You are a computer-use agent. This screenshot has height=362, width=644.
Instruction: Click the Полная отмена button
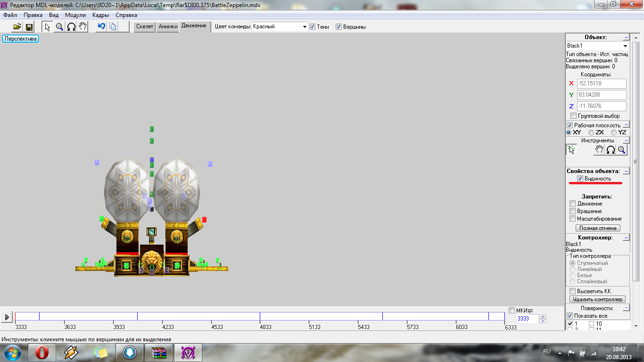click(x=598, y=228)
